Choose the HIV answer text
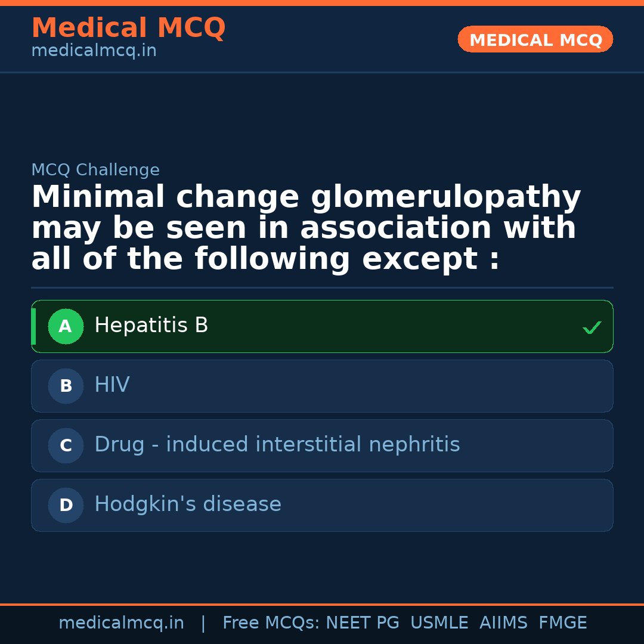The height and width of the screenshot is (644, 644). 112,385
